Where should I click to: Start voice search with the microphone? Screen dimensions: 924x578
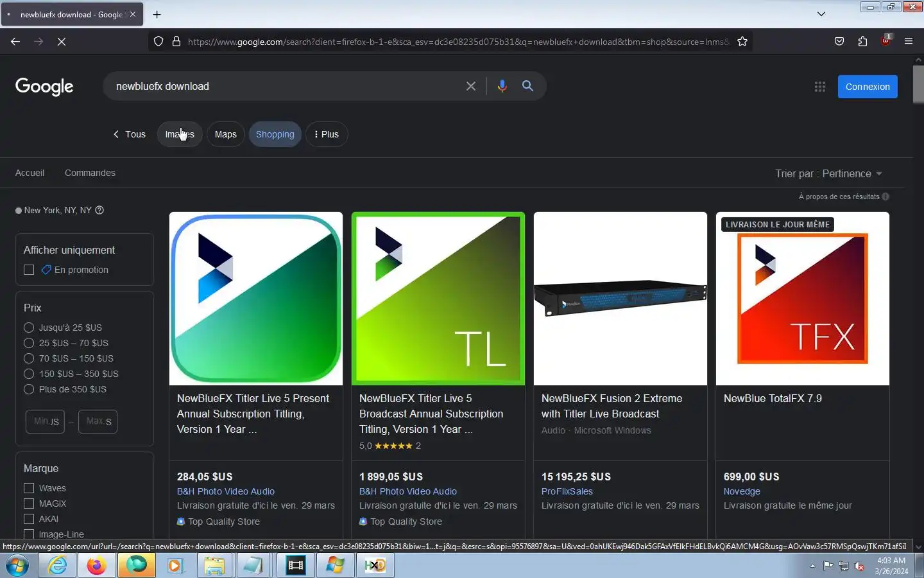(x=502, y=86)
